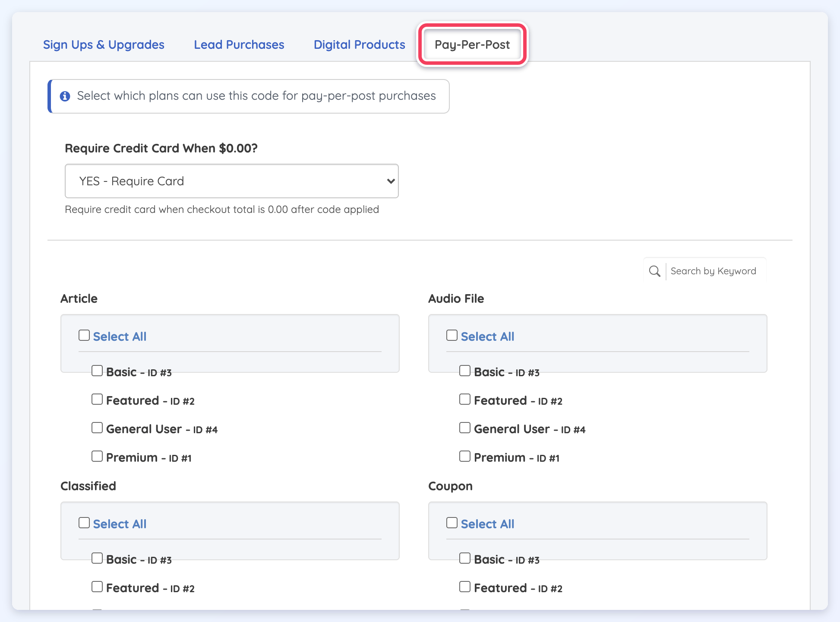Tick Basic ID #3 under Coupon

465,558
